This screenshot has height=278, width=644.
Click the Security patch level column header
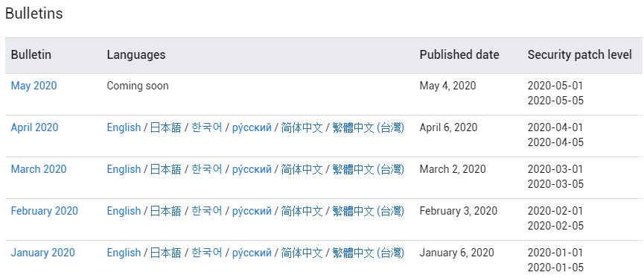pyautogui.click(x=579, y=54)
